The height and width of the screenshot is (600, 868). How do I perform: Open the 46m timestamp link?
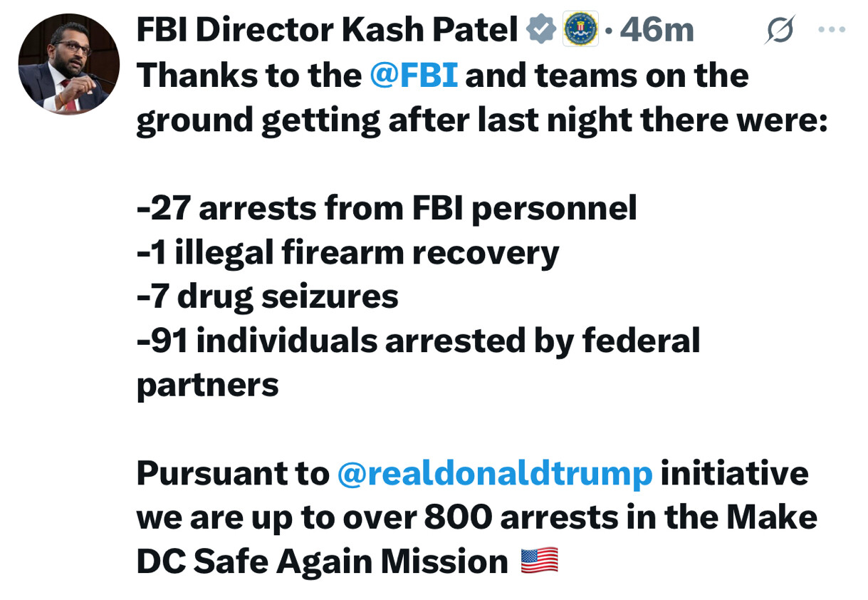(x=657, y=30)
